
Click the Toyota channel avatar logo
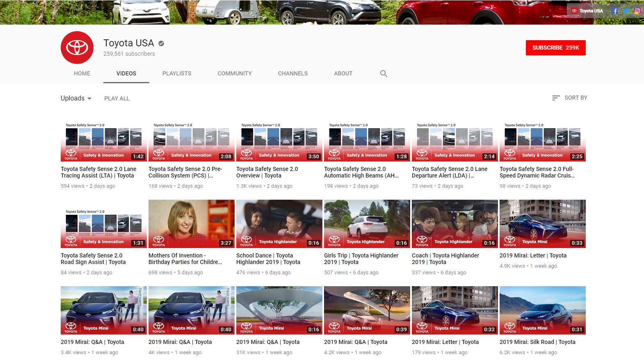(x=77, y=48)
